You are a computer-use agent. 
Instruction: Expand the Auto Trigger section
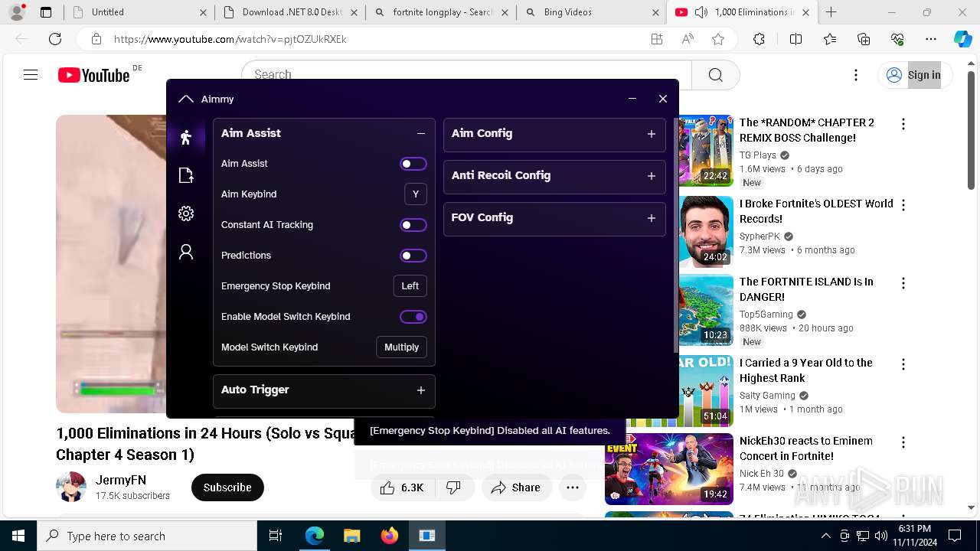(420, 390)
